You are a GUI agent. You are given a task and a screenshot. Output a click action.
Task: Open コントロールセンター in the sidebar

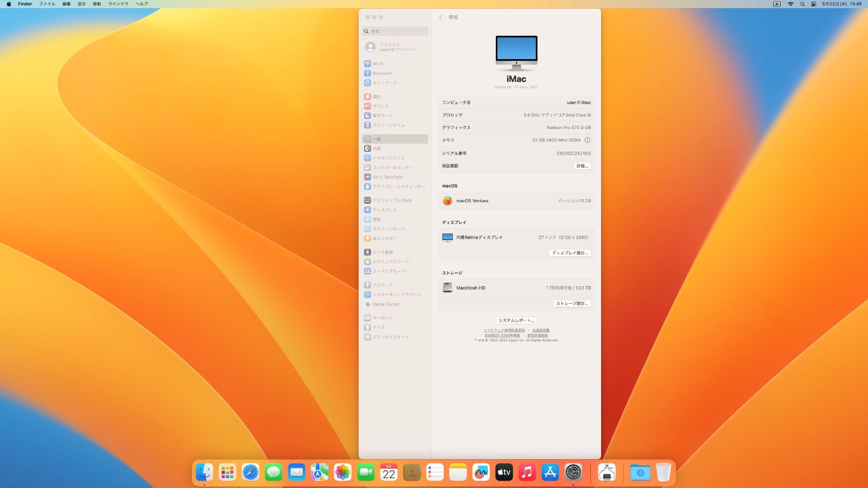click(395, 168)
